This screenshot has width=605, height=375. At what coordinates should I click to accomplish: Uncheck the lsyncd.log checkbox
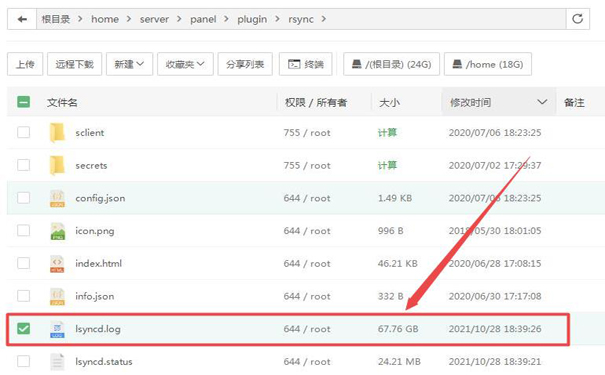(24, 329)
